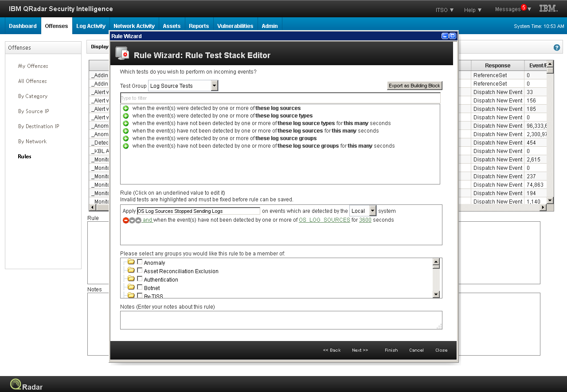This screenshot has height=392, width=567.
Task: Add 'not detected by log source groups' test
Action: [126, 146]
